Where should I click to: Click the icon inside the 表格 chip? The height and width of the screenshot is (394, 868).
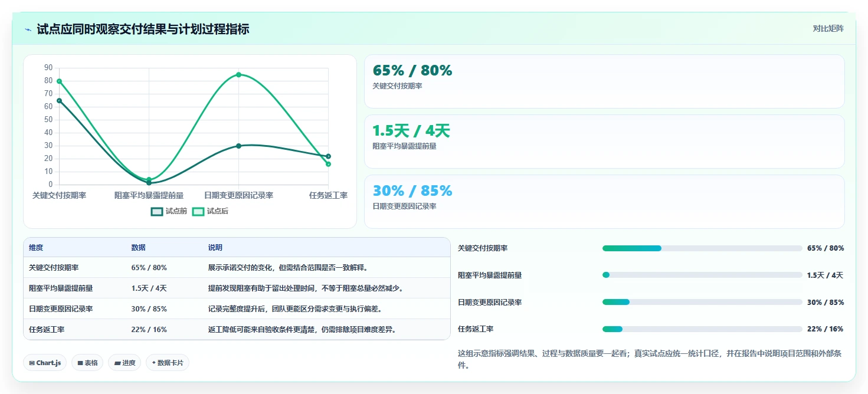(x=80, y=363)
